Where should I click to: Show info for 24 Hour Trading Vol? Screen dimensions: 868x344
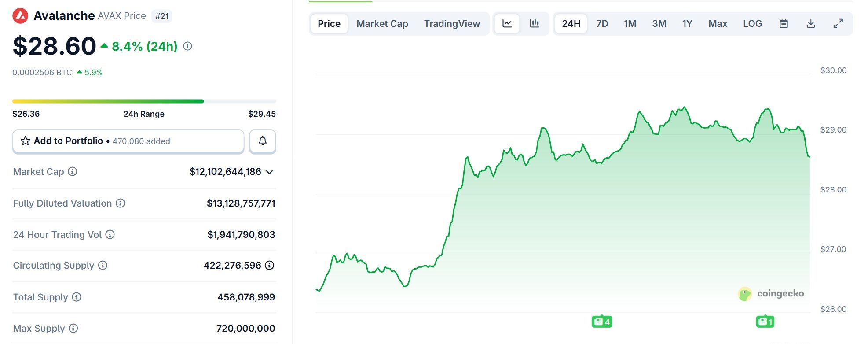pyautogui.click(x=110, y=235)
